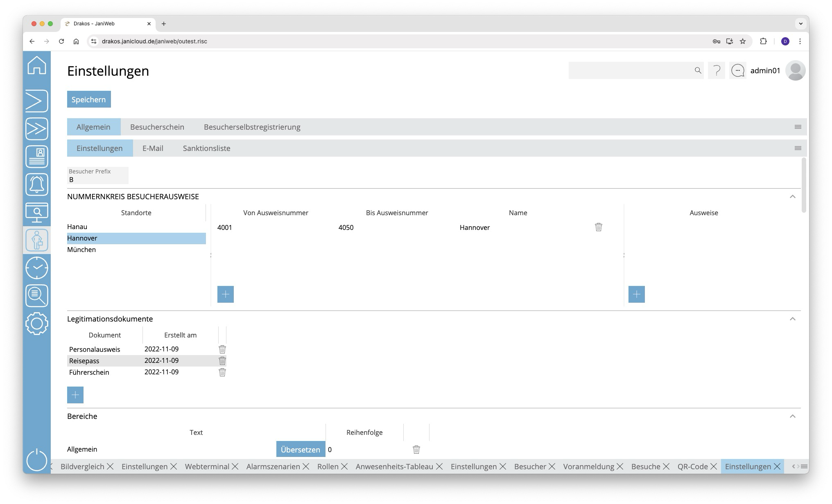The height and width of the screenshot is (504, 832).
Task: Collapse the Legitimationsdokumente section
Action: point(793,319)
